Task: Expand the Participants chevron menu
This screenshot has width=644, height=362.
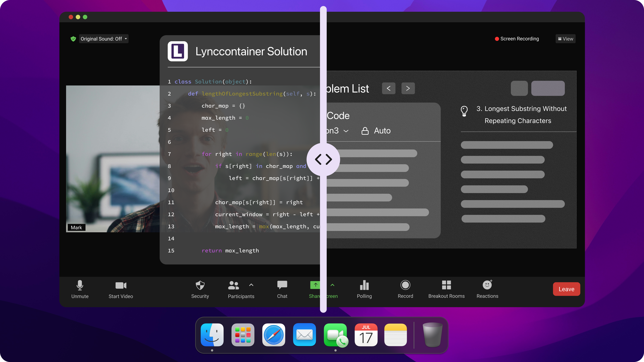Action: click(251, 285)
